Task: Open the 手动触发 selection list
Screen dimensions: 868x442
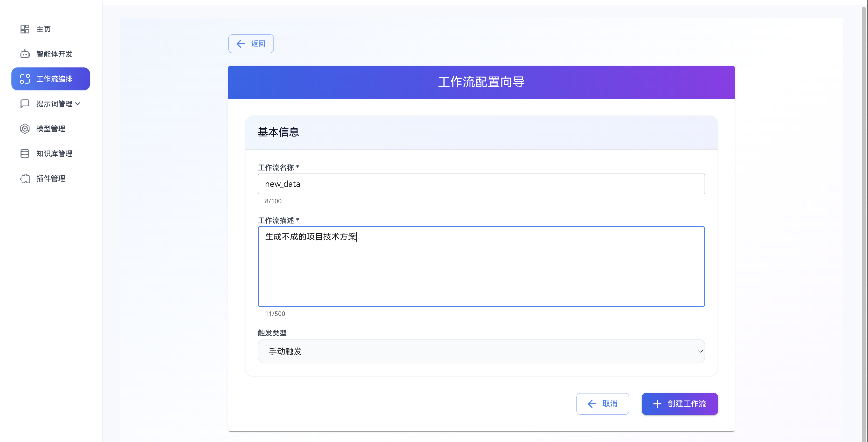Action: tap(481, 351)
